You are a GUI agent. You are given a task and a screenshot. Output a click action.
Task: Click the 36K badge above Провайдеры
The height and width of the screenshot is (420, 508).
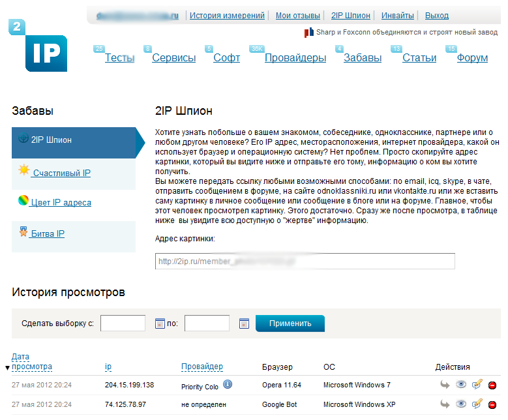point(257,49)
